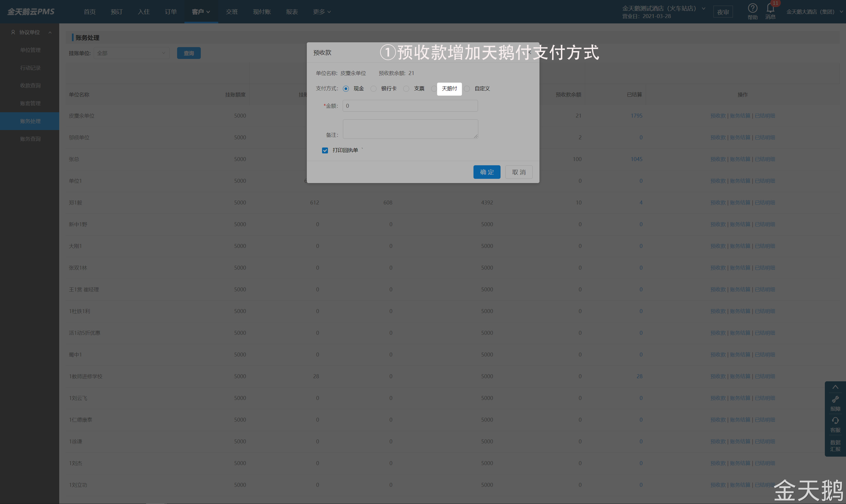846x504 pixels.
Task: Select 自定义 payment radio button
Action: 467,89
